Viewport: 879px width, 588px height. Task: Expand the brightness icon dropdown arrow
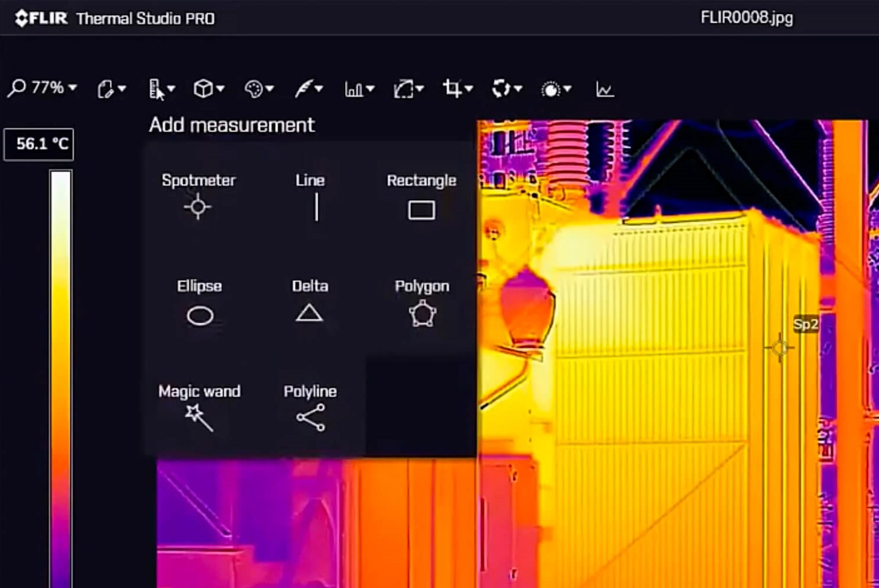click(x=567, y=89)
